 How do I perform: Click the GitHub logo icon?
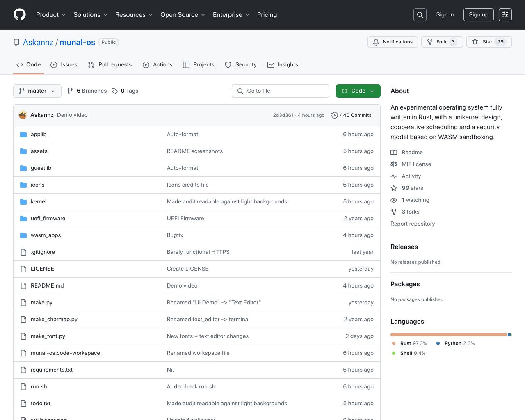pyautogui.click(x=20, y=15)
